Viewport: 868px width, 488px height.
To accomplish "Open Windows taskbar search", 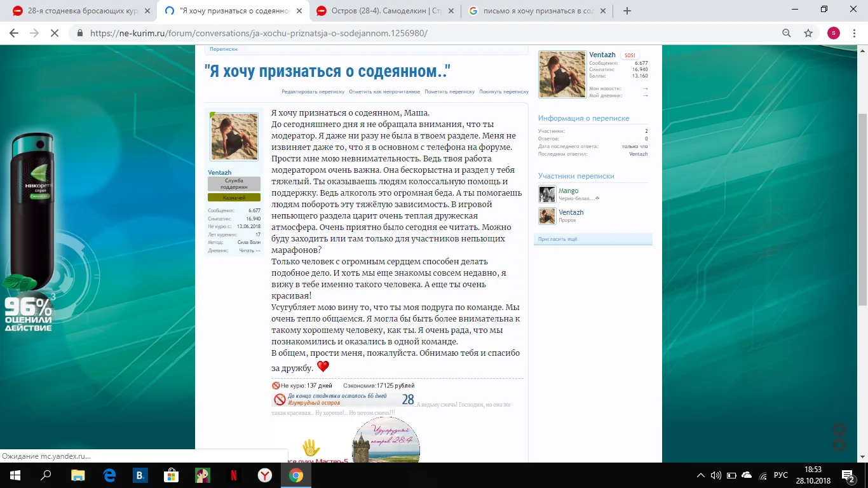I will click(46, 475).
